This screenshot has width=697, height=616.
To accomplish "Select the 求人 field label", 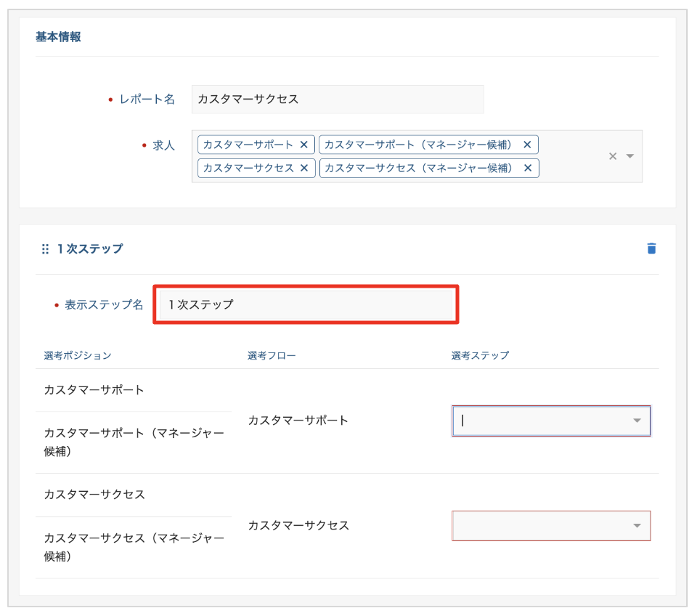I will click(163, 145).
